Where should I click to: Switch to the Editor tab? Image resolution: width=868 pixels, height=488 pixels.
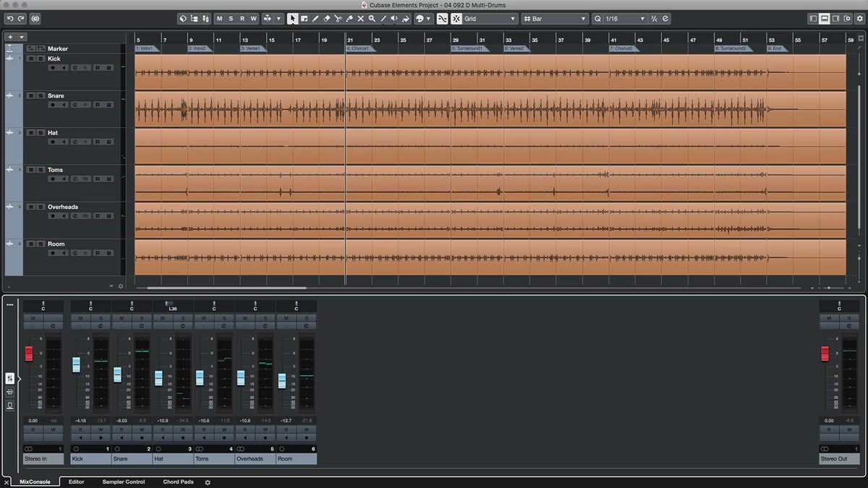click(x=76, y=481)
